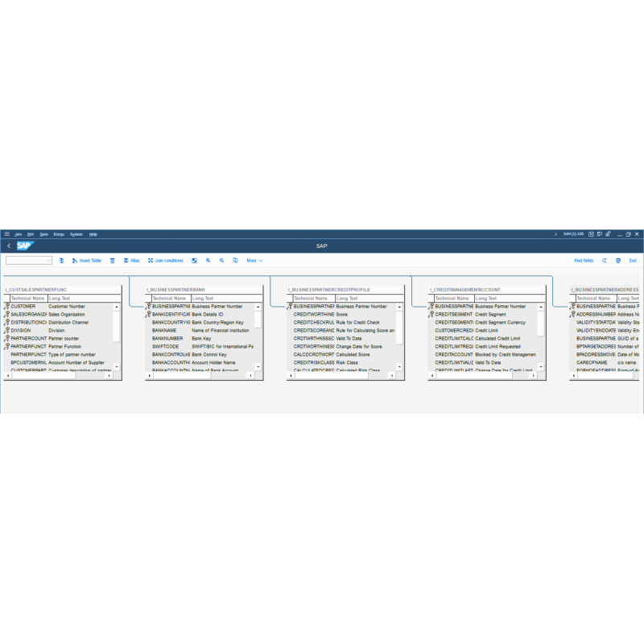The width and height of the screenshot is (644, 644).
Task: Select the Insert Table tool
Action: pos(84,260)
